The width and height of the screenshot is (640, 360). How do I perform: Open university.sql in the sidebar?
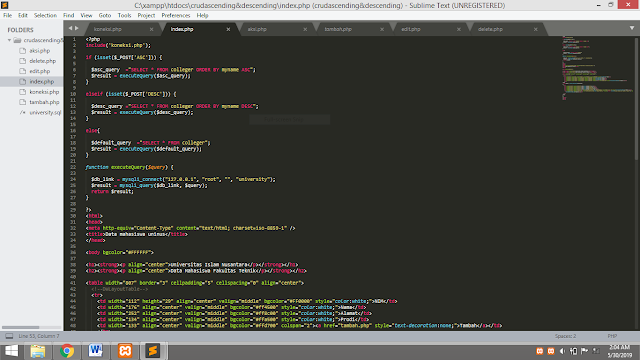[45, 112]
